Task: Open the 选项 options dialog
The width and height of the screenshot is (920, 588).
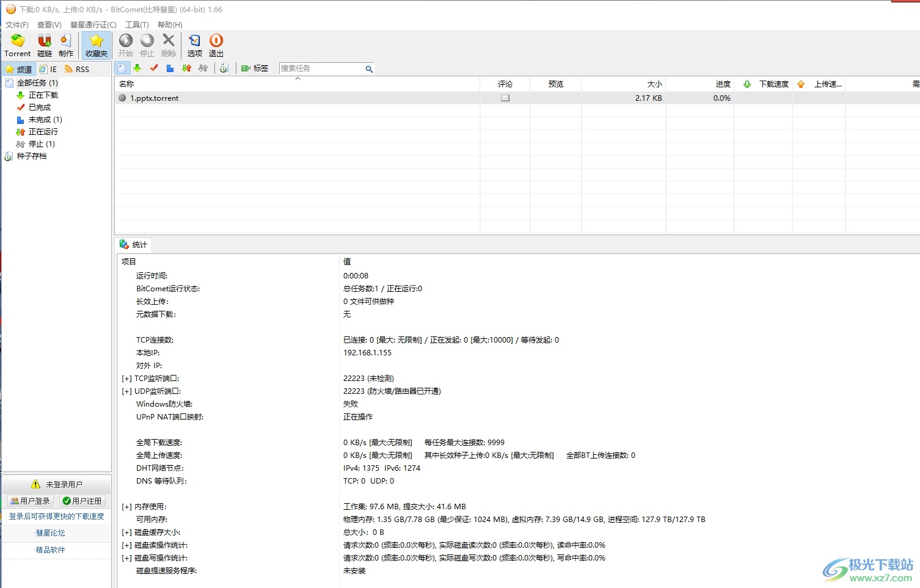Action: [195, 46]
